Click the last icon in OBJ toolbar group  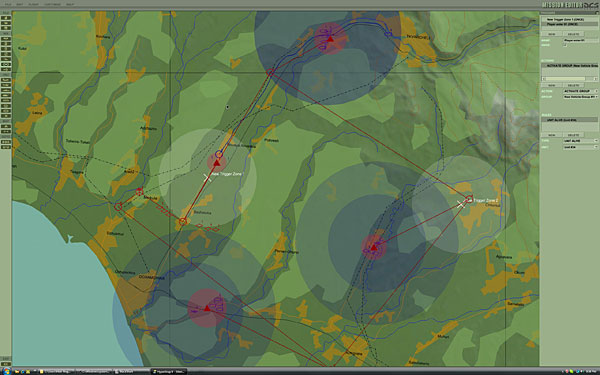coord(6,116)
